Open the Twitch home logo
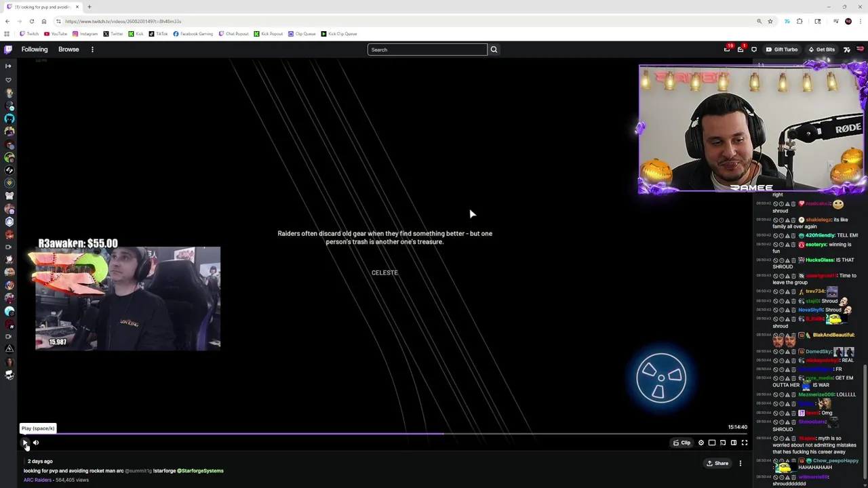 (x=8, y=49)
